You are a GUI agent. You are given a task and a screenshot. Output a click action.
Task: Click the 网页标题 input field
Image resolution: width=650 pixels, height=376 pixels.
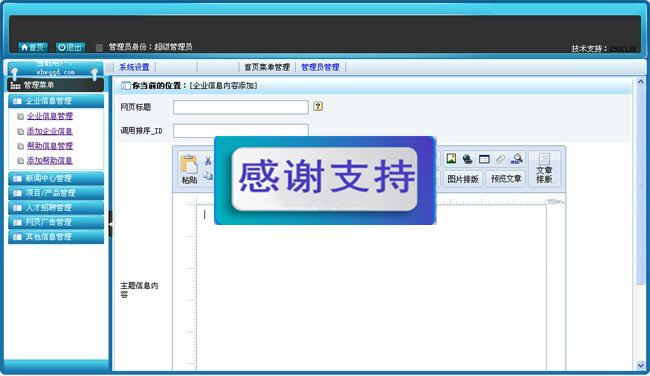240,107
